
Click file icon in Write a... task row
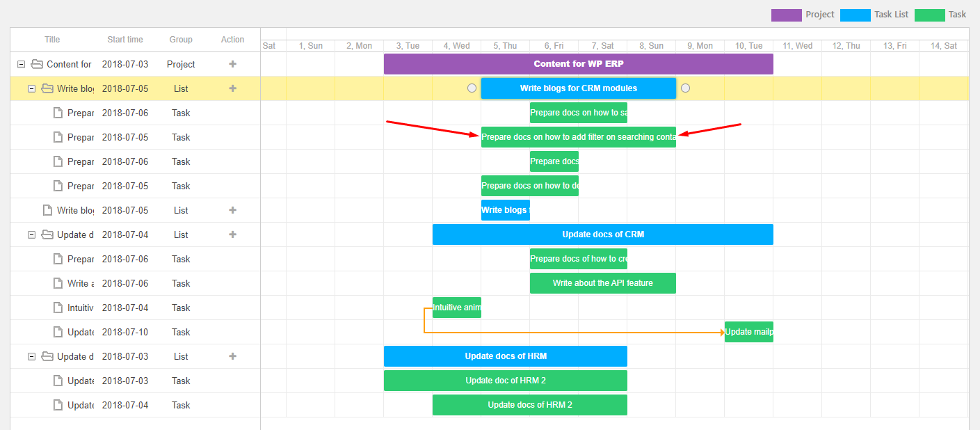[x=58, y=283]
